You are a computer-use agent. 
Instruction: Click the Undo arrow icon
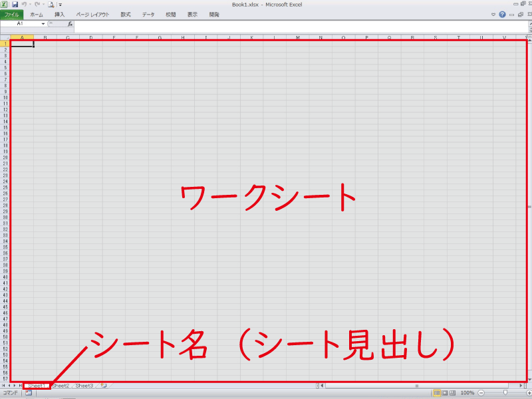[x=25, y=4]
